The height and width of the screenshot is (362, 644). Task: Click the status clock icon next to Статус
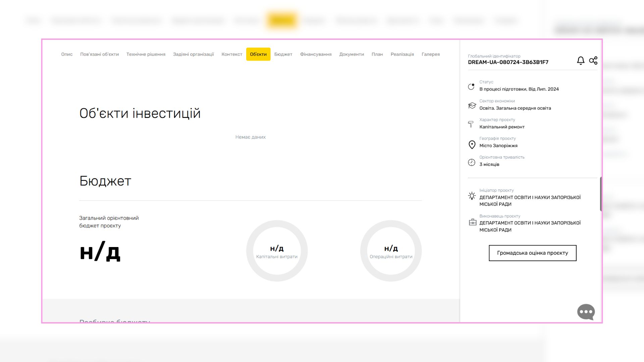point(472,86)
